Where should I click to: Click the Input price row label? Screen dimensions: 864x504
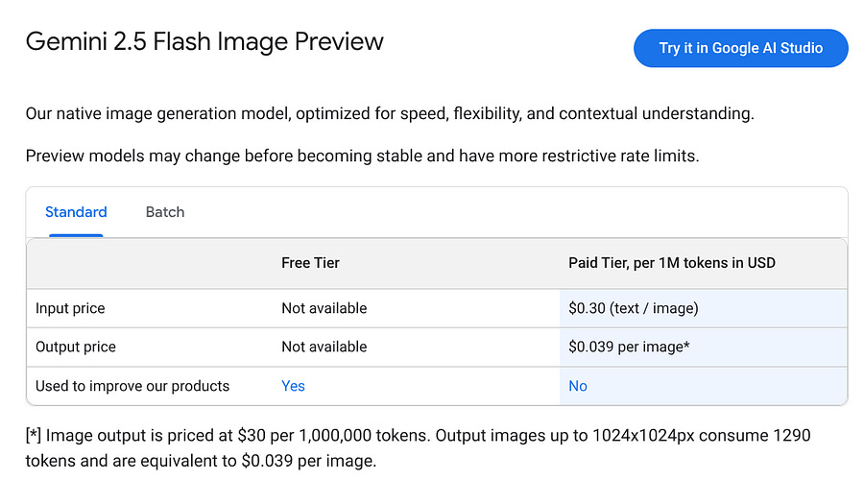coord(70,308)
